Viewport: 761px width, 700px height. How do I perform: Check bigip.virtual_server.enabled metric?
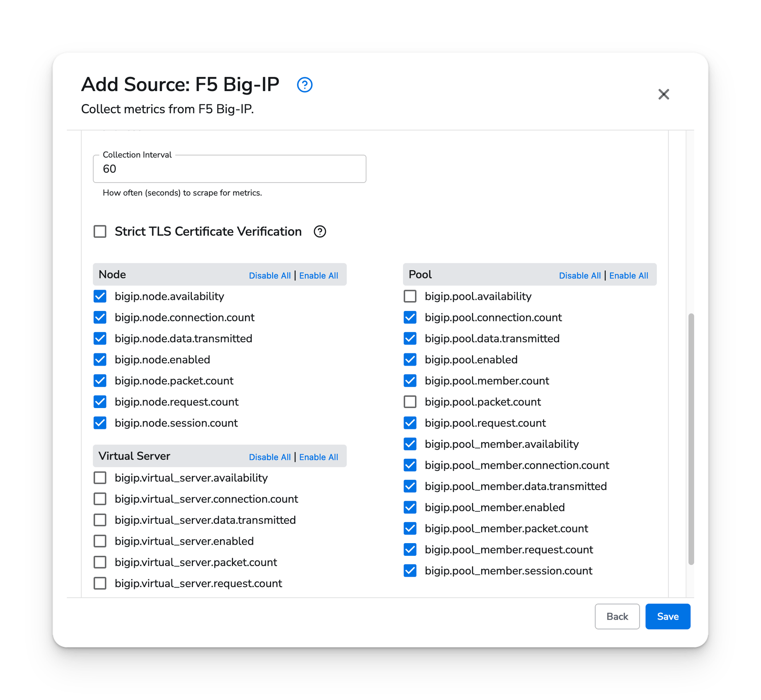coord(100,541)
